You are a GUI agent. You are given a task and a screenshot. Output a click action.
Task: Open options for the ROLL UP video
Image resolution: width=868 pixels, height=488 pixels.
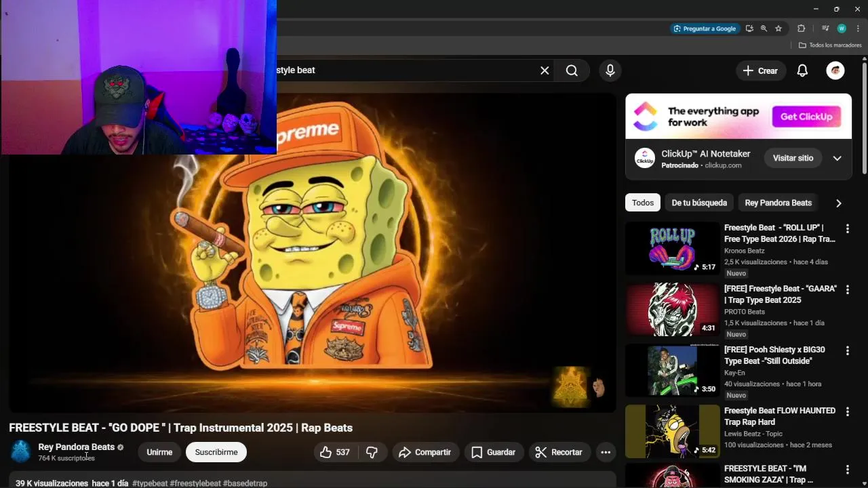(x=847, y=229)
